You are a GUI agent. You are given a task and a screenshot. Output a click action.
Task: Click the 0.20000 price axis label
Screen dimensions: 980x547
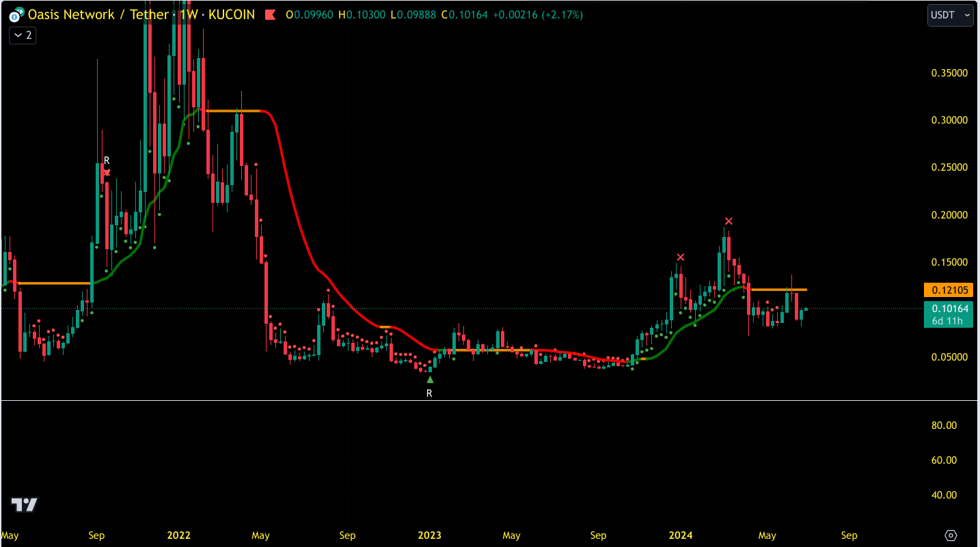click(x=950, y=215)
